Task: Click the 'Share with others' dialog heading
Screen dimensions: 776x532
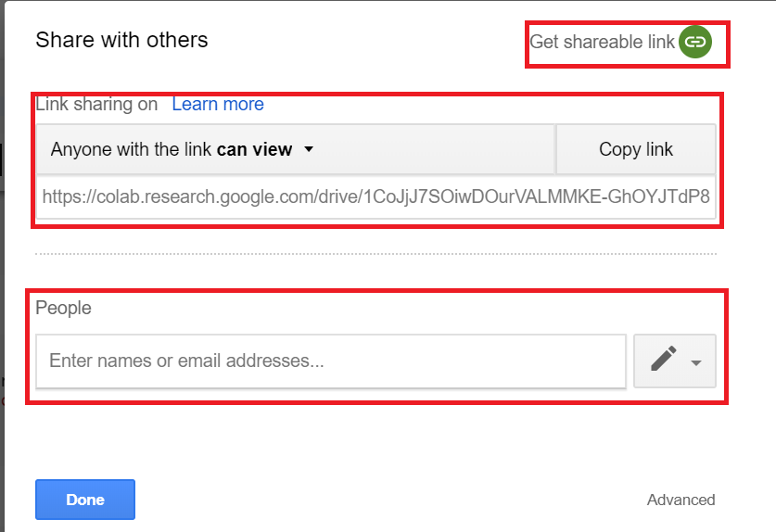Action: point(121,40)
